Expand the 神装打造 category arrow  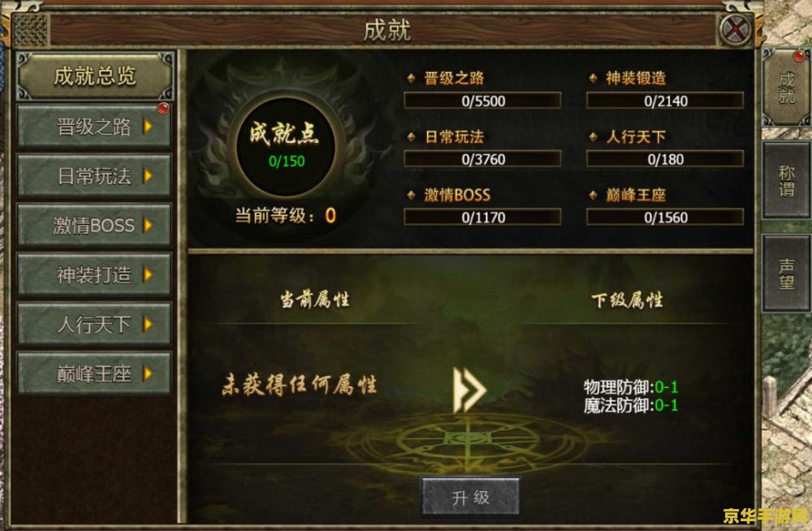pos(148,274)
